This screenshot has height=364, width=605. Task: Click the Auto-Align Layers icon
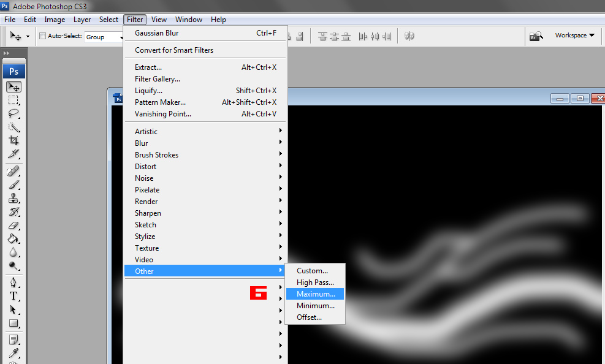coord(409,36)
